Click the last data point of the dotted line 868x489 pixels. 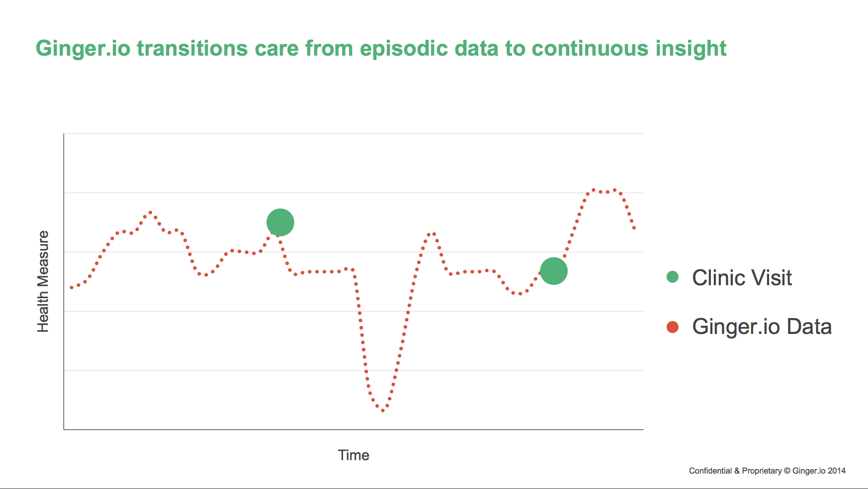tap(634, 228)
